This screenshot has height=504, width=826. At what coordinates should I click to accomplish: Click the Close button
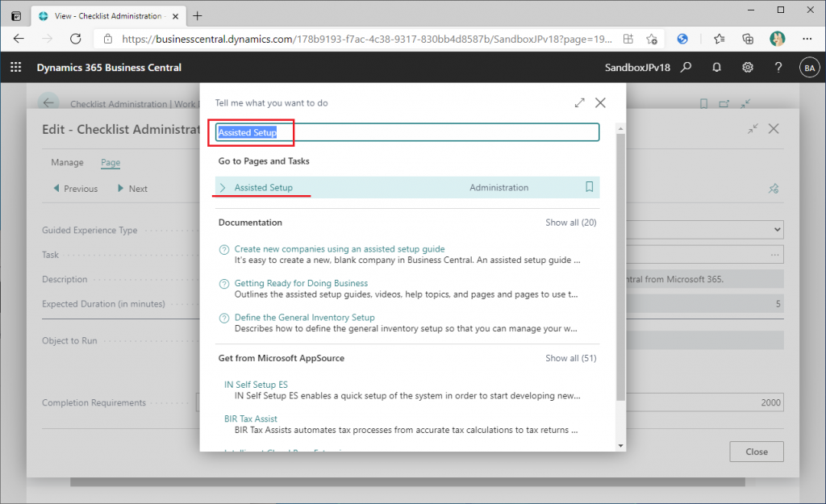click(x=757, y=452)
